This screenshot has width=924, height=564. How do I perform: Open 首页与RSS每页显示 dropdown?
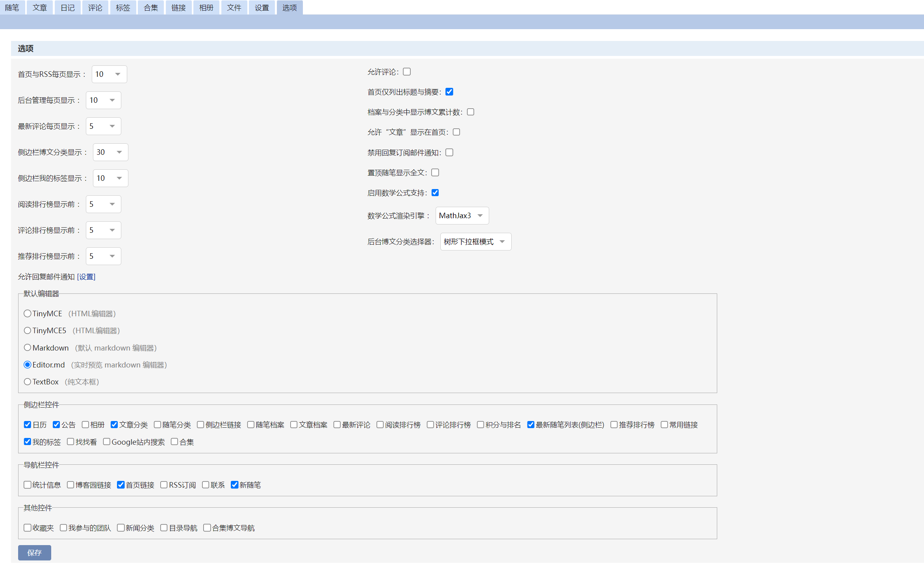[109, 74]
